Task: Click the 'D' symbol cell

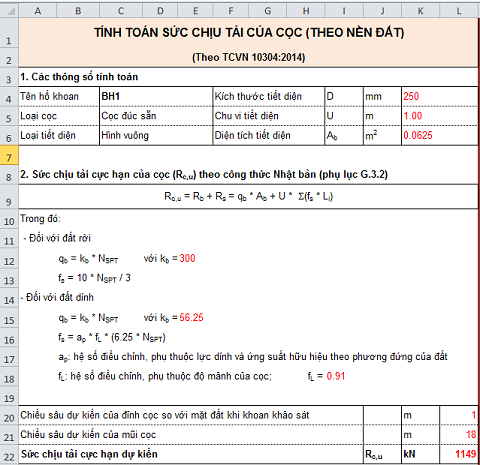Action: [x=344, y=97]
